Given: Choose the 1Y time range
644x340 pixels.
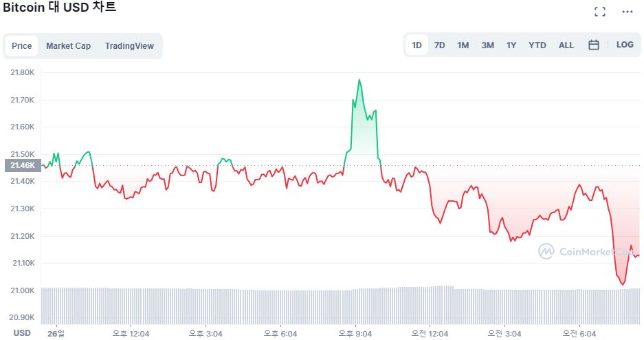Looking at the screenshot, I should (511, 45).
